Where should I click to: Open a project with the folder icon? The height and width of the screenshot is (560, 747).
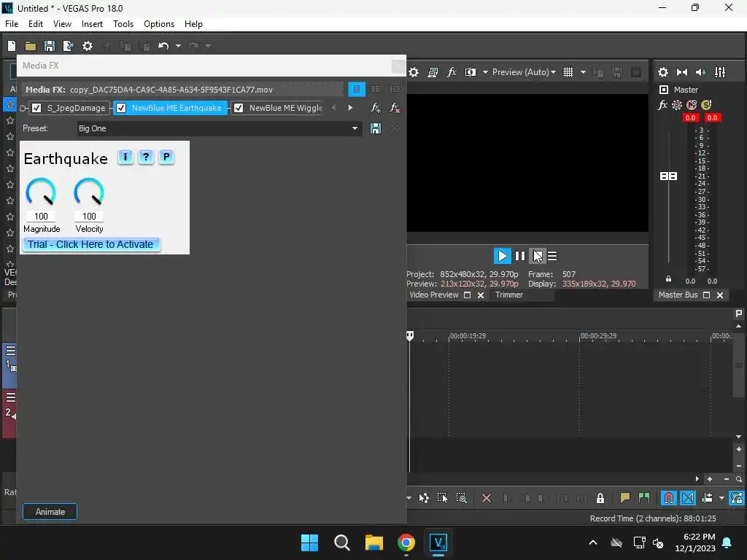click(31, 46)
